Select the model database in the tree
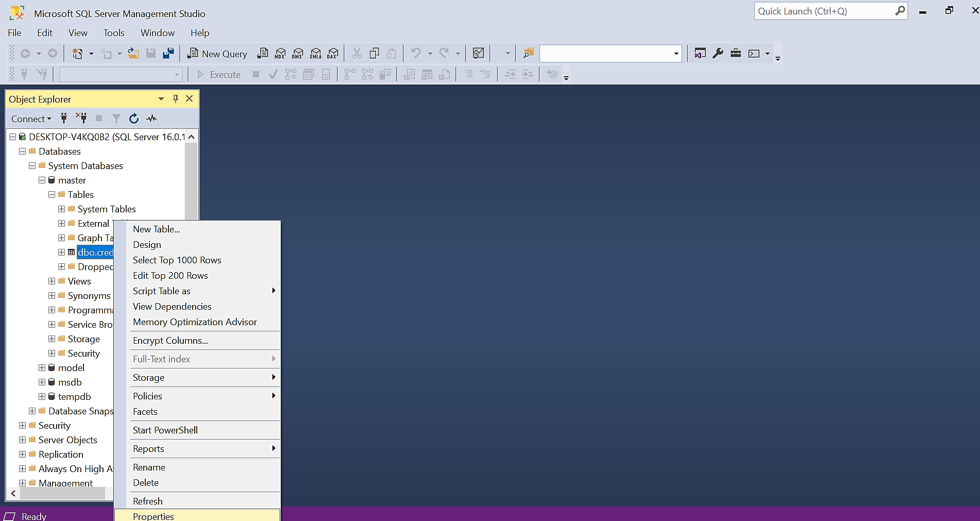Screen dimensions: 980x521 pos(71,368)
